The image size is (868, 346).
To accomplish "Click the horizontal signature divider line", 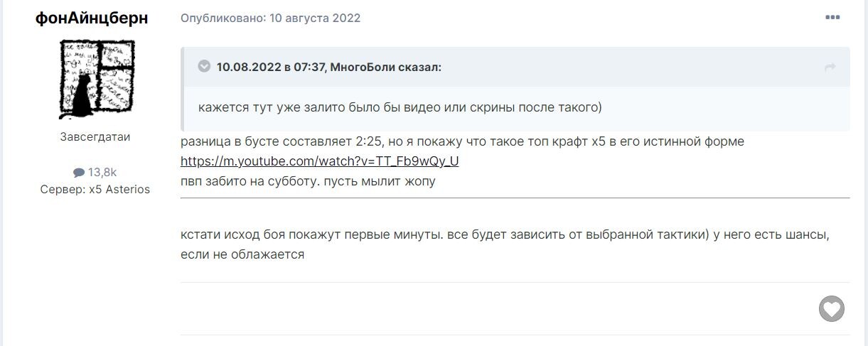I will (x=515, y=198).
